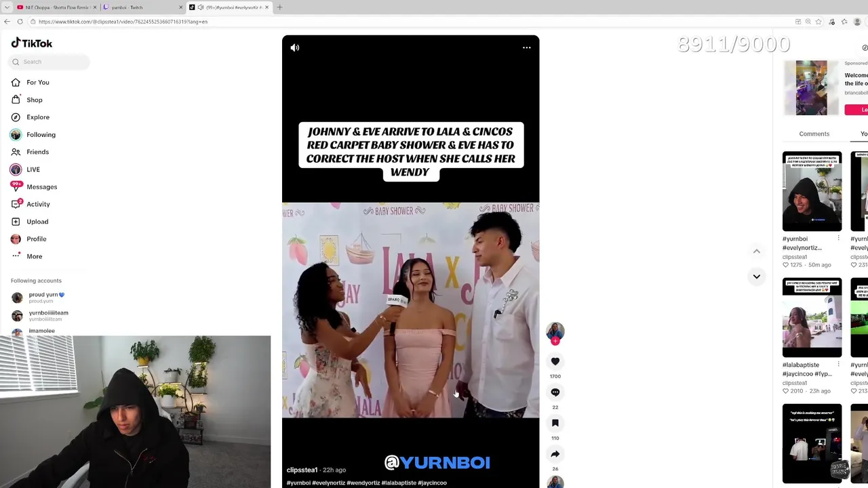Open the Explore page

click(x=38, y=117)
